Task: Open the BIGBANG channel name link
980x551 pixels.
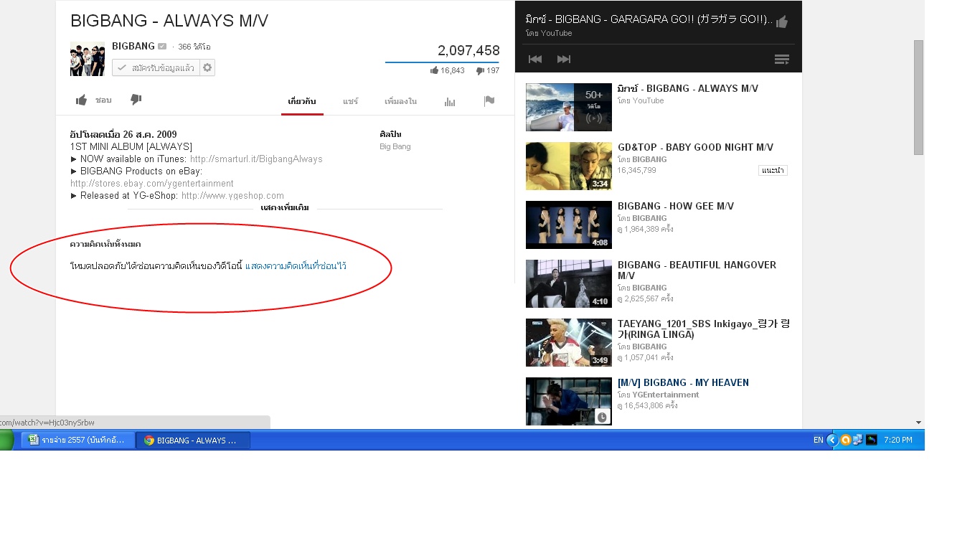Action: tap(133, 46)
